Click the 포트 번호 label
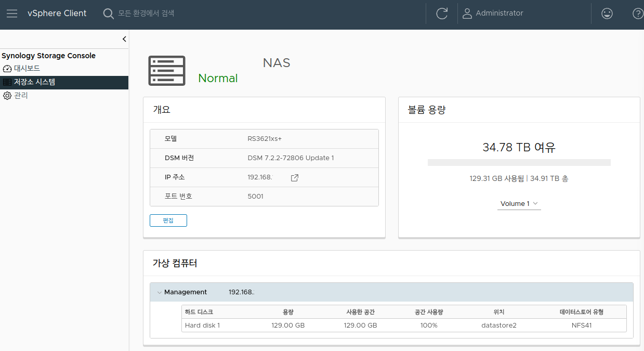 178,197
